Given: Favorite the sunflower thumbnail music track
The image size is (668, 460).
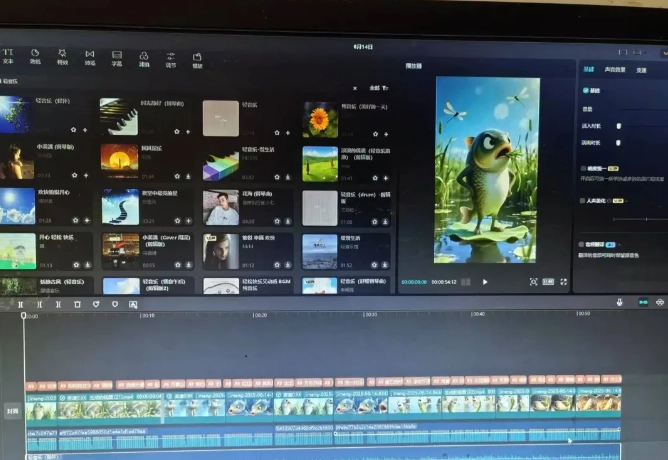Looking at the screenshot, I should [375, 134].
